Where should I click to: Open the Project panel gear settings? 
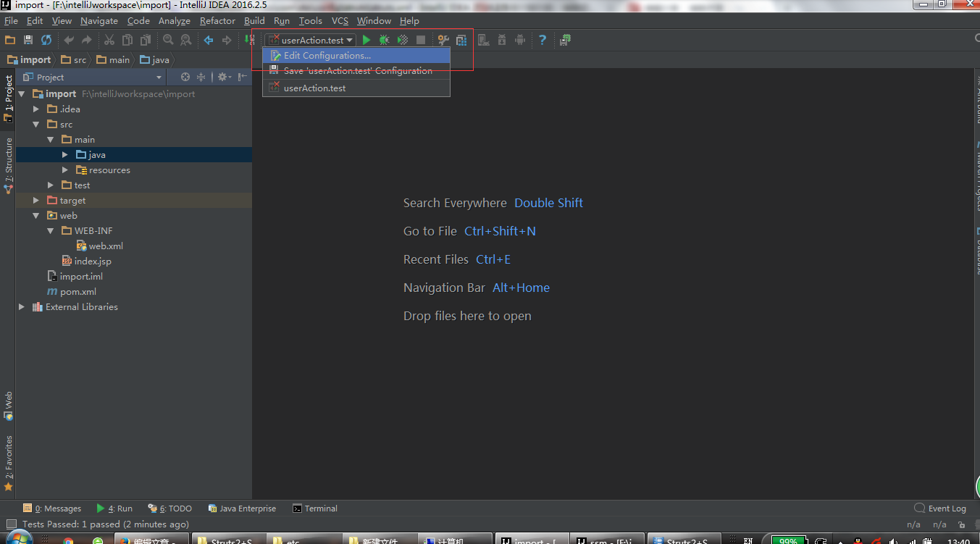(x=223, y=78)
